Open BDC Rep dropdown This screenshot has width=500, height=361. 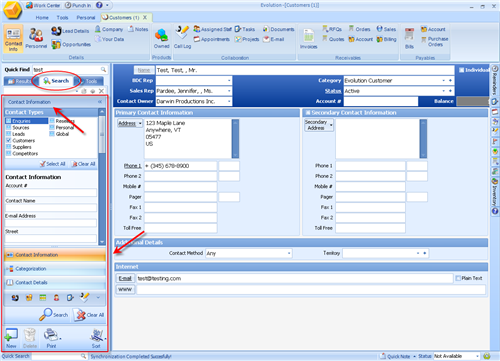pos(229,81)
